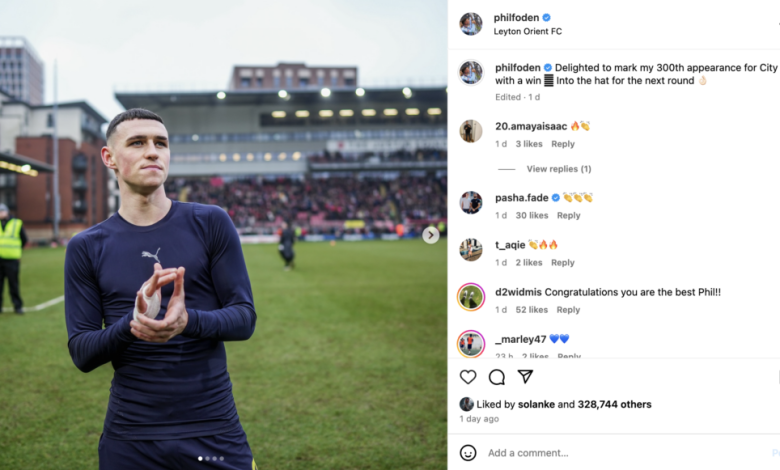Open pasha.fade's profile picture
The image size is (780, 470).
tap(471, 202)
